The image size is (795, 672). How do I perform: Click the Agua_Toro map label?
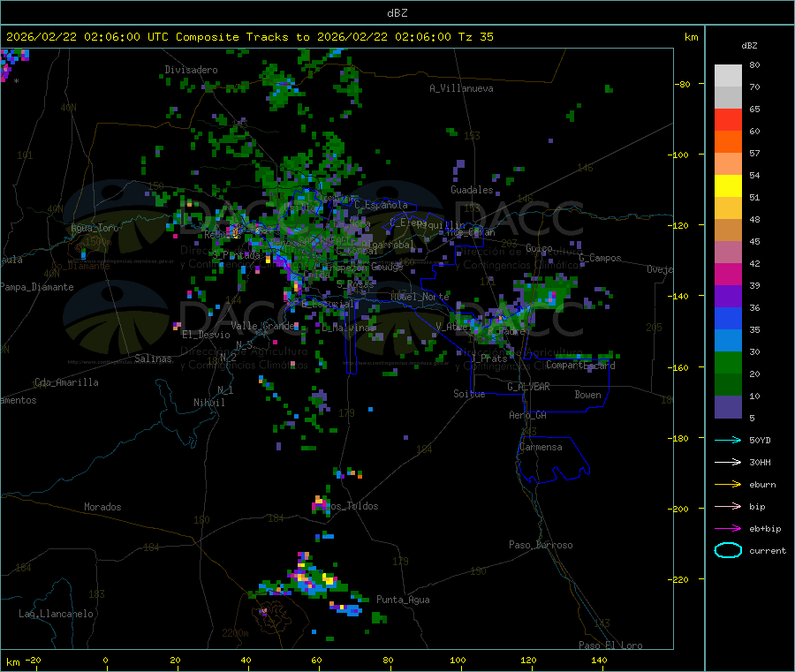(x=95, y=228)
